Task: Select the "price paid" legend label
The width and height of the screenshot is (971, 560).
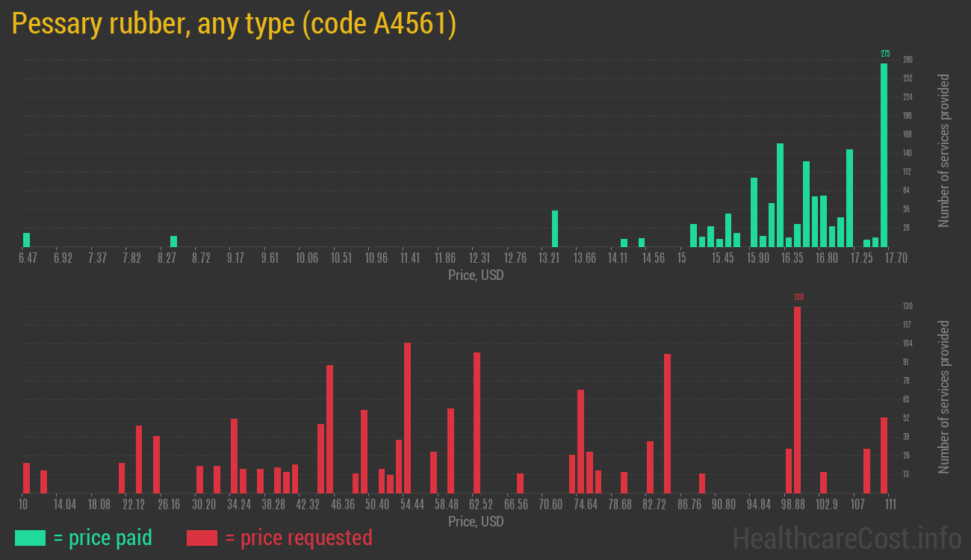Action: click(x=103, y=538)
